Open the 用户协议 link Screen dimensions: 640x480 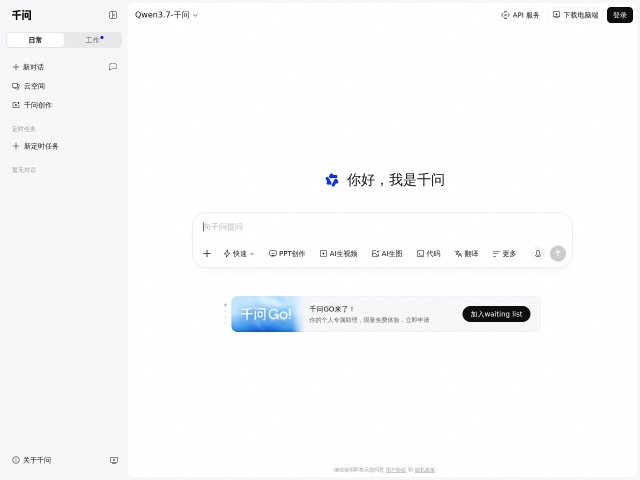click(x=396, y=470)
